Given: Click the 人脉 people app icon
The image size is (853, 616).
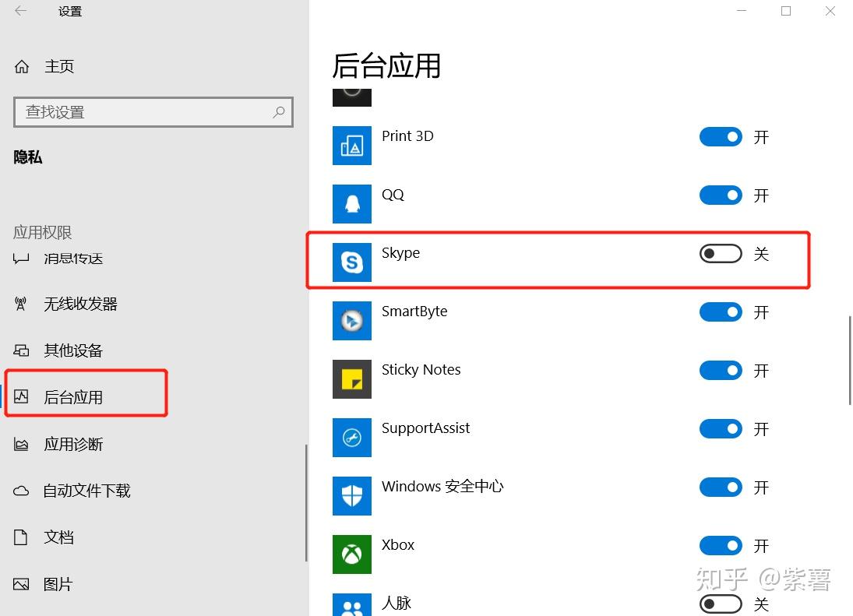Looking at the screenshot, I should [x=352, y=604].
